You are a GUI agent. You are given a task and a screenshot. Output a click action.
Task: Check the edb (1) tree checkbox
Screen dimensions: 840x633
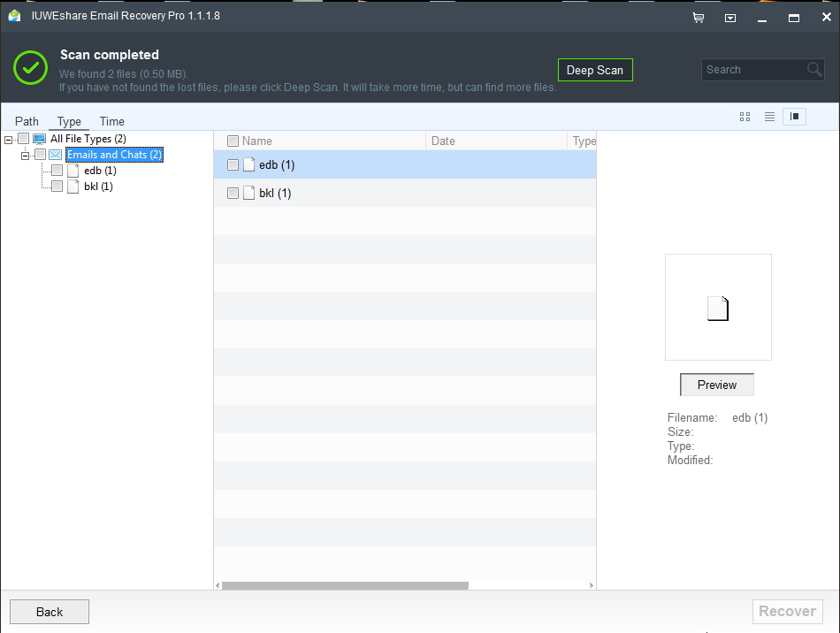tap(57, 171)
